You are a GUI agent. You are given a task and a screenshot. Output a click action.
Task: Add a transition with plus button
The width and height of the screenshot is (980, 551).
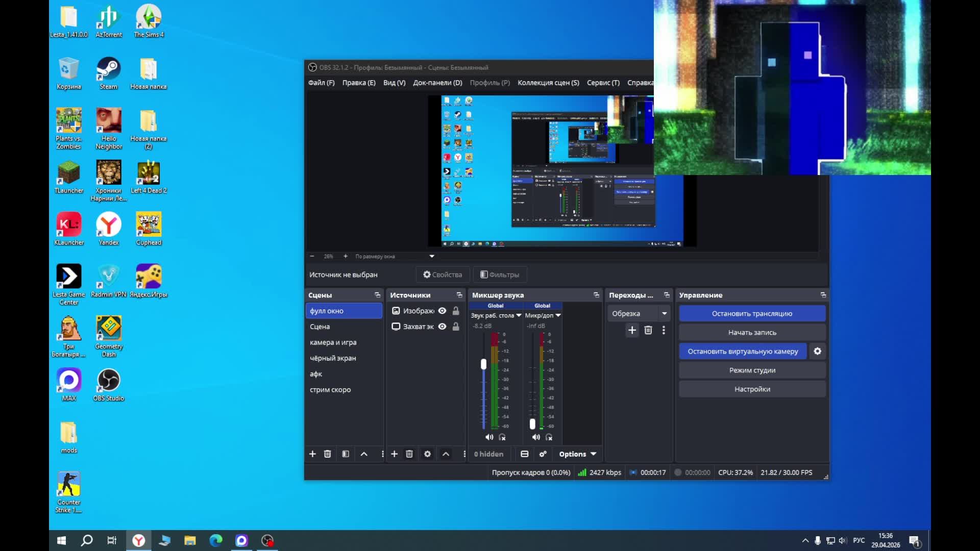(632, 330)
